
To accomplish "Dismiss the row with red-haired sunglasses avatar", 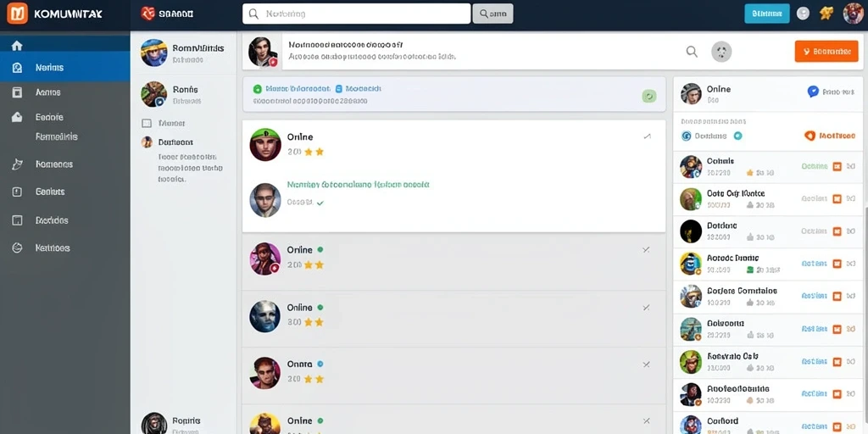I will point(645,364).
